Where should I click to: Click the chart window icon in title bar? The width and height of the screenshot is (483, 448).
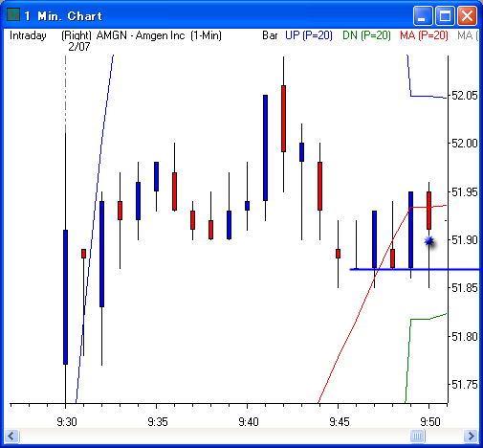coord(13,14)
